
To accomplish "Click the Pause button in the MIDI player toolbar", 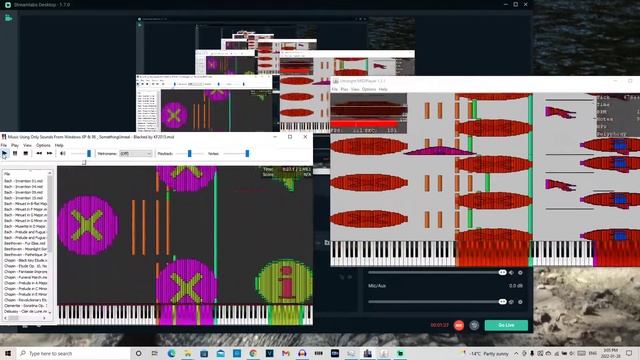I will (15, 153).
